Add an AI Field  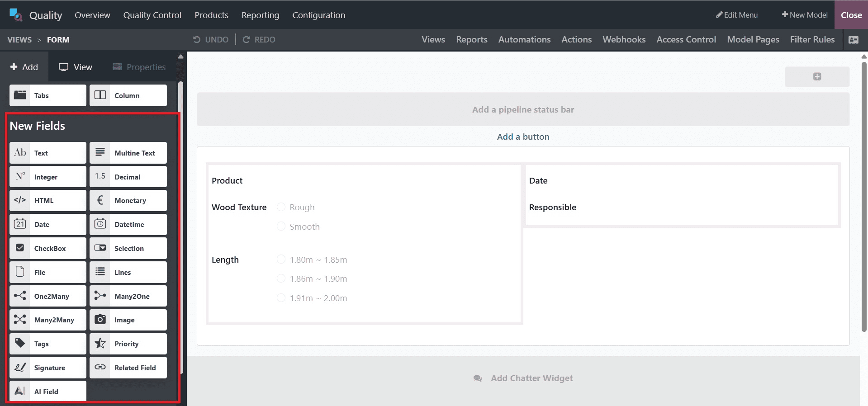pyautogui.click(x=48, y=391)
